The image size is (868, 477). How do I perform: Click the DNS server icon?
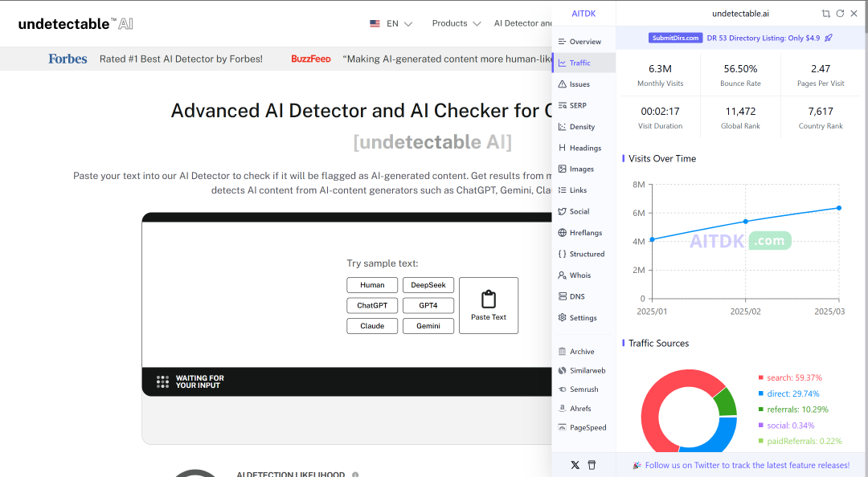tap(563, 296)
